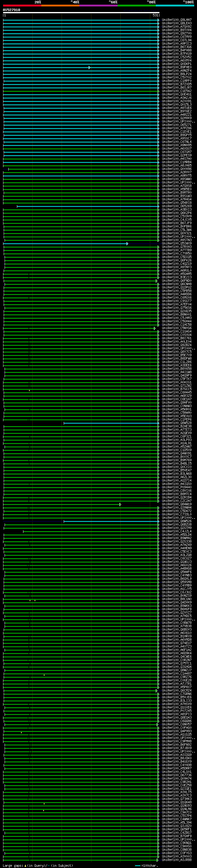Select the UniRef100_B9GPY5 label
Viewport: 197px width, 868px height.
pos(177,135)
